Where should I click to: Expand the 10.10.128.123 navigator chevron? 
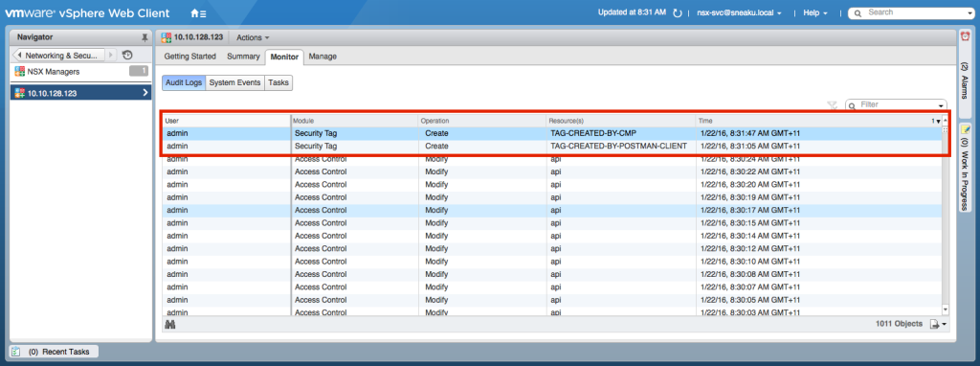coord(145,93)
